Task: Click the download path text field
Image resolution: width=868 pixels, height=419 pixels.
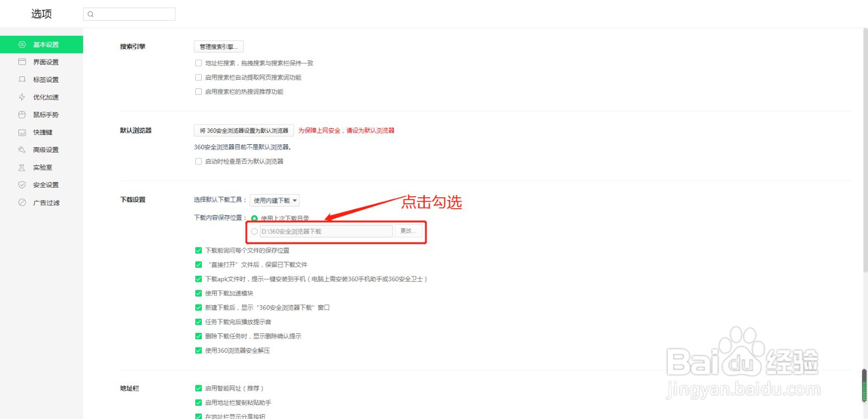Action: tap(326, 231)
